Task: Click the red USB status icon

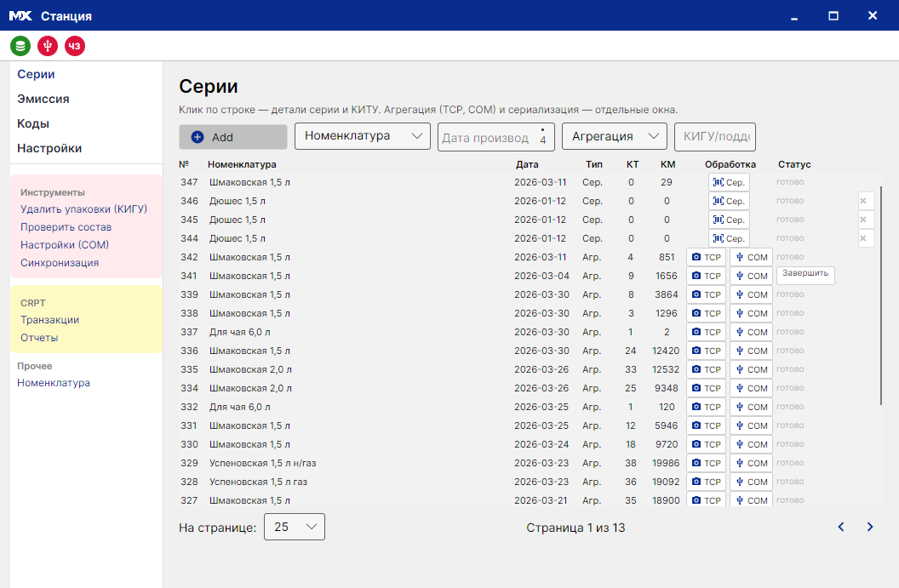Action: point(48,46)
